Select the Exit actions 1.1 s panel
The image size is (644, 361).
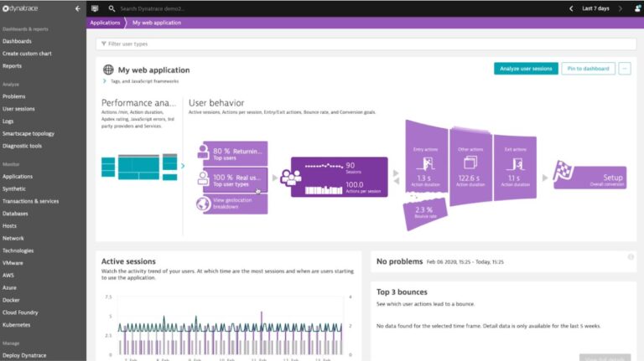click(515, 167)
